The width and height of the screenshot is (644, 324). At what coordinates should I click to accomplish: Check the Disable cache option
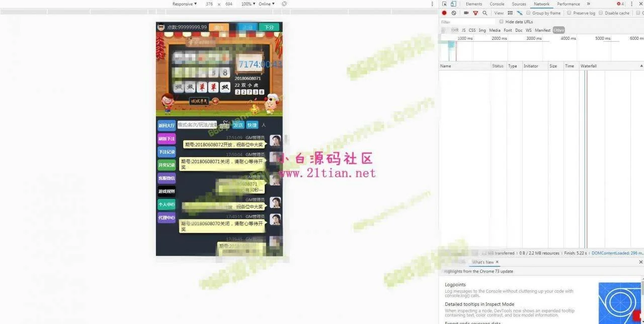601,13
